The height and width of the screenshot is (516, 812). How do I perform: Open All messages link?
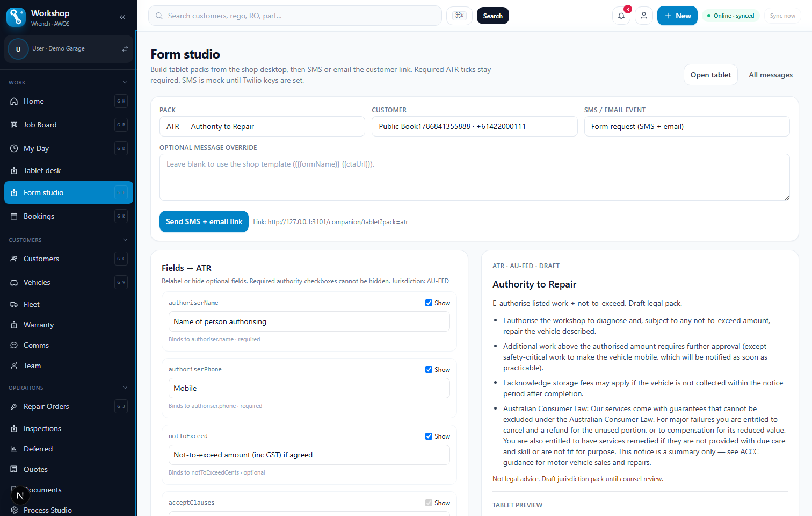coord(771,75)
